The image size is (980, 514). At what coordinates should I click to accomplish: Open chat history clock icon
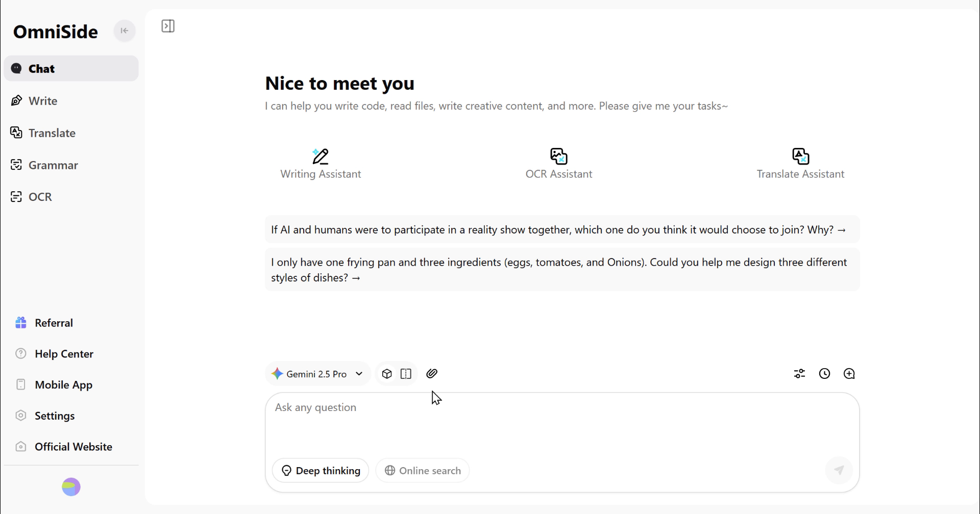pos(824,374)
